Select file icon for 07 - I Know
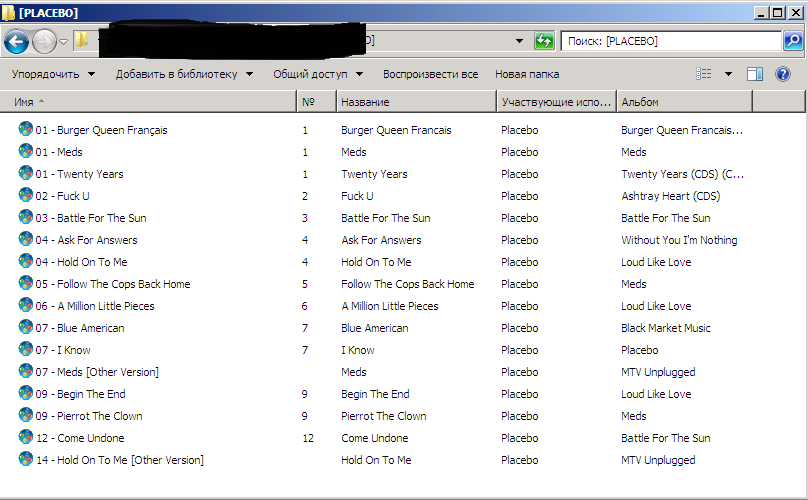The image size is (808, 500). 25,349
